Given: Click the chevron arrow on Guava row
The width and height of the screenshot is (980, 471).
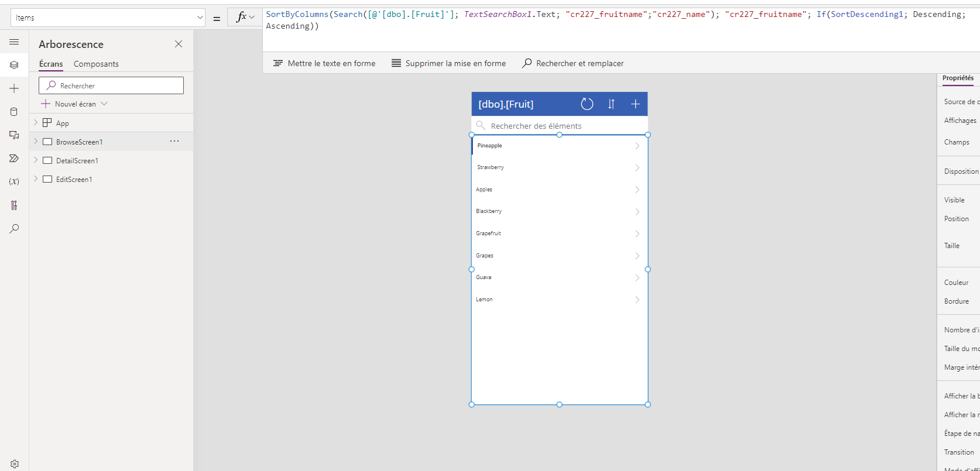Looking at the screenshot, I should coord(638,278).
